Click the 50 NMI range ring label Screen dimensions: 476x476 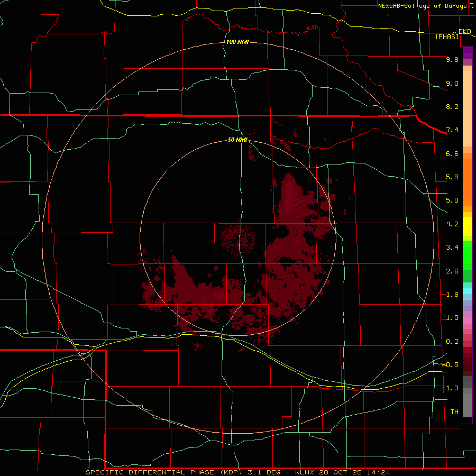click(x=237, y=140)
